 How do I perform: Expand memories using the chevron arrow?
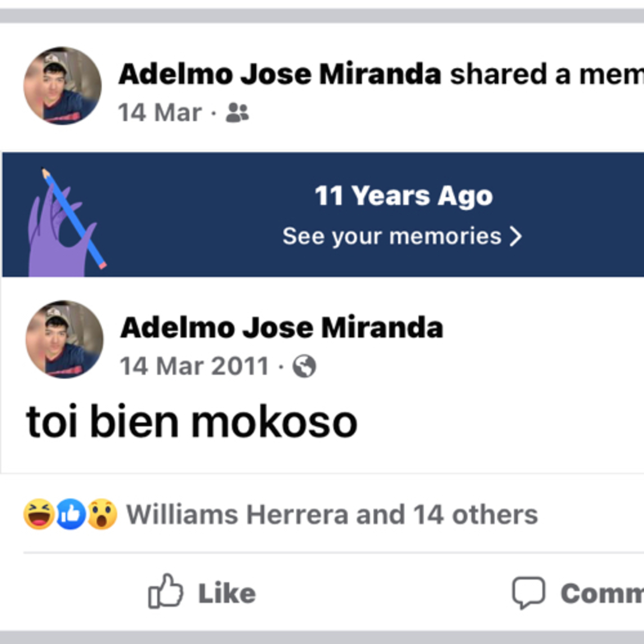(x=515, y=237)
